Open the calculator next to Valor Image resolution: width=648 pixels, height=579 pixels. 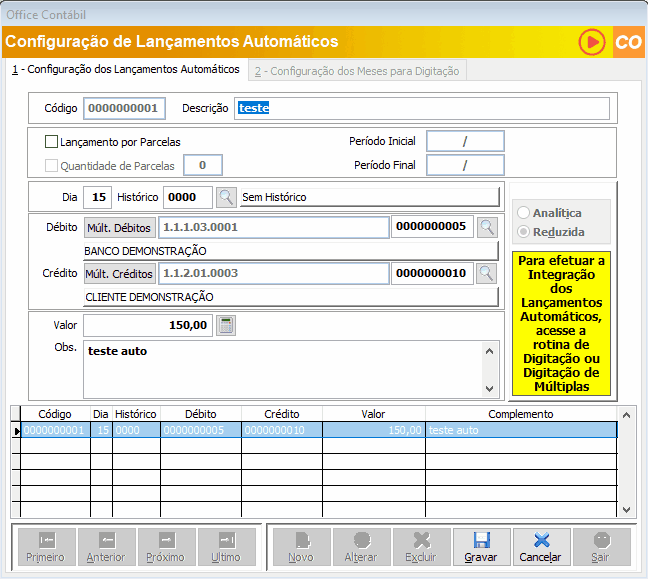227,325
